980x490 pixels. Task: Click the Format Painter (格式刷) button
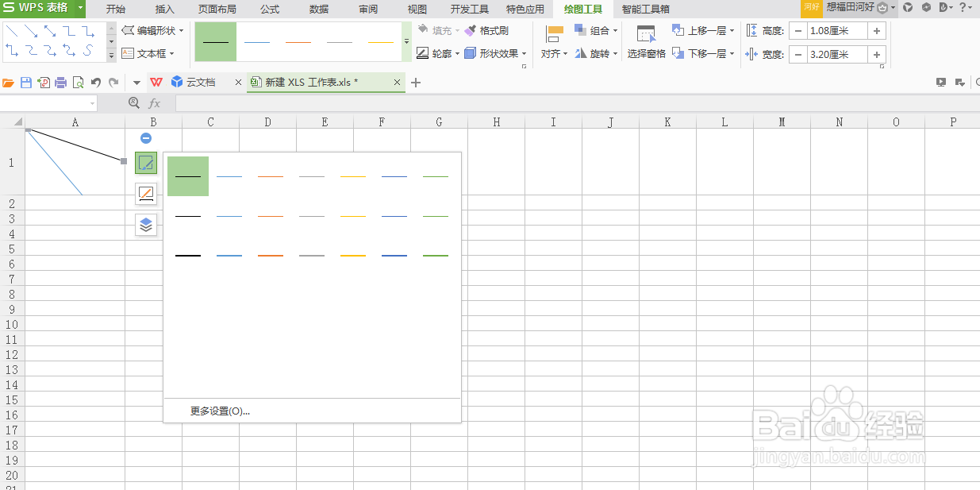[486, 30]
